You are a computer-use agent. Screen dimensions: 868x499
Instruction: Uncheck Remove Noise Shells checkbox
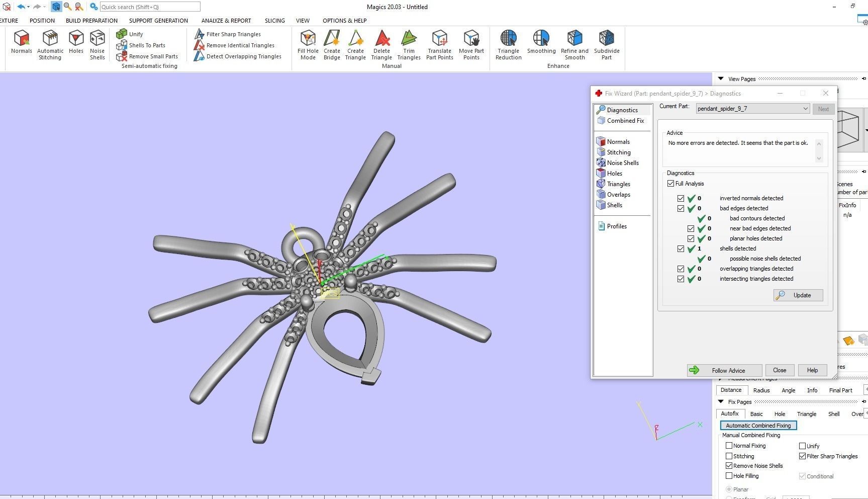pos(729,466)
